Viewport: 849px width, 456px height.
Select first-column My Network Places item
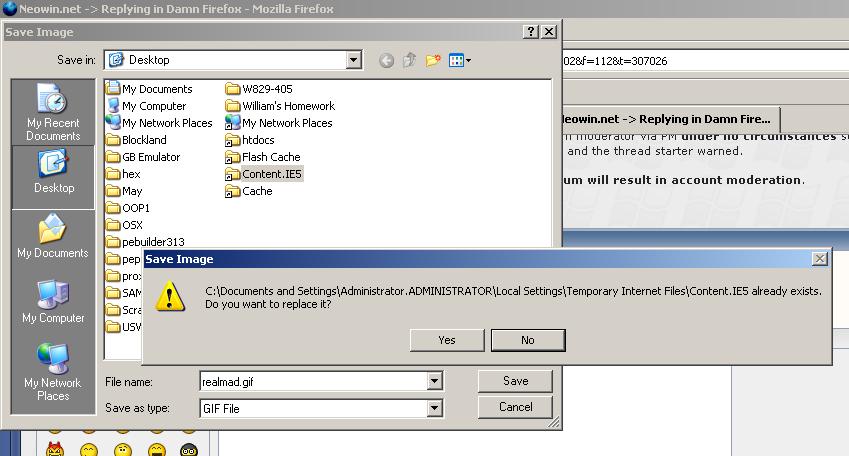pos(159,123)
